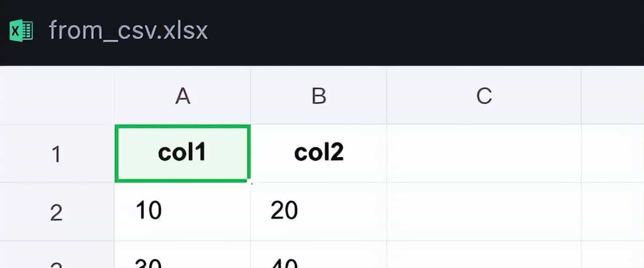Select row 1 header
Viewport: 644px width, 268px height.
tap(57, 154)
